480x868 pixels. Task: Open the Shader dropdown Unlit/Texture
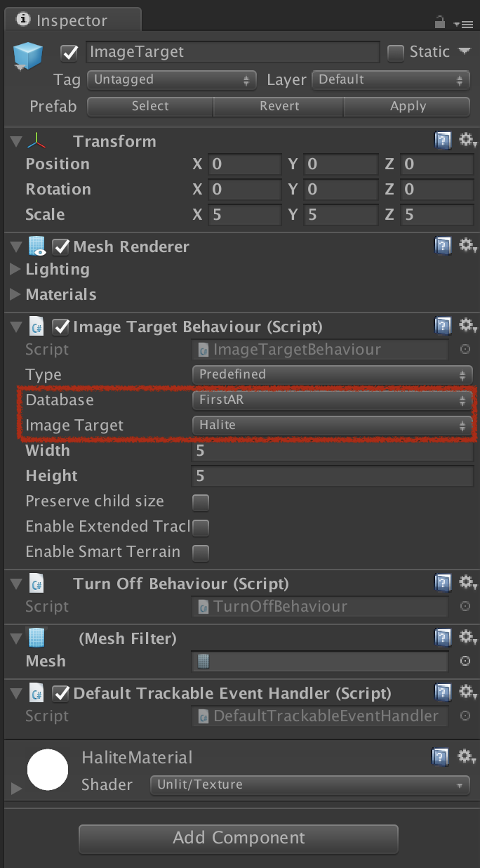tap(309, 785)
